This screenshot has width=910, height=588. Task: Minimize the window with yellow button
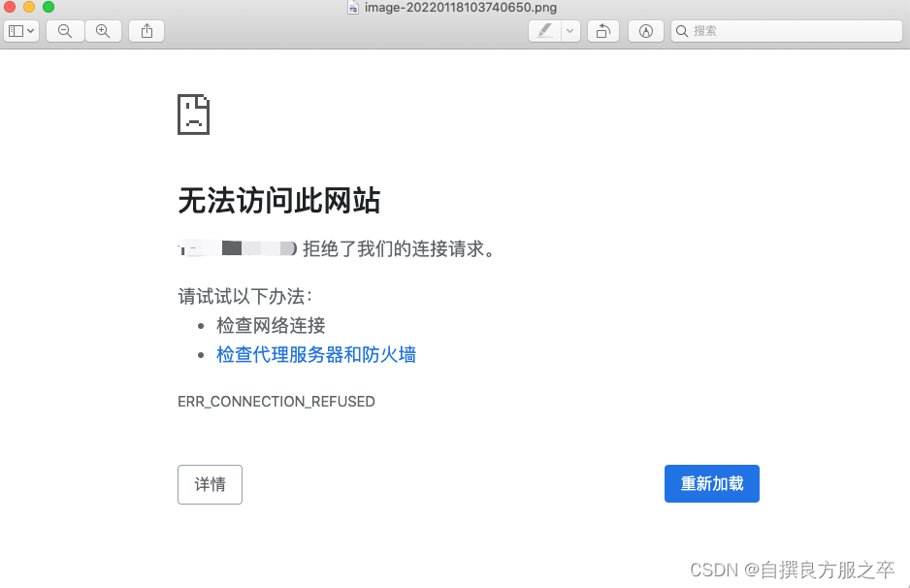(29, 7)
